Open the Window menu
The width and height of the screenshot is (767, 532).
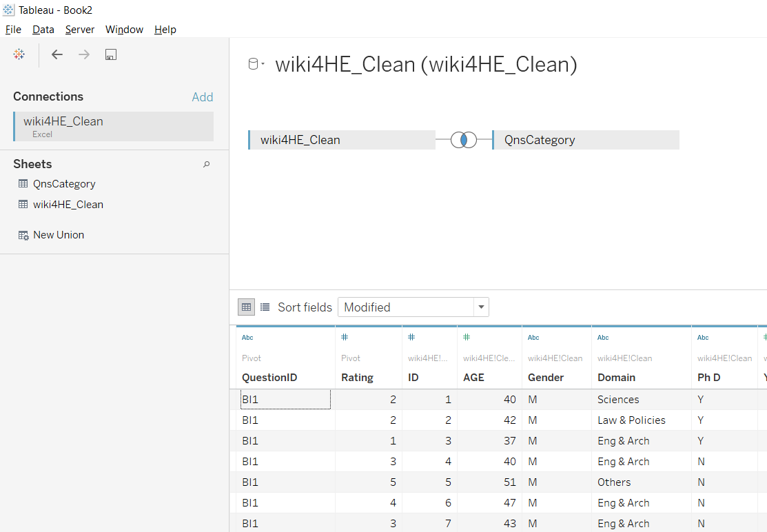(x=124, y=30)
